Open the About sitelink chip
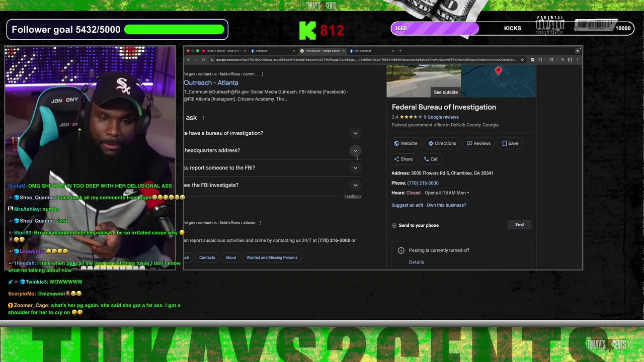 tap(230, 257)
